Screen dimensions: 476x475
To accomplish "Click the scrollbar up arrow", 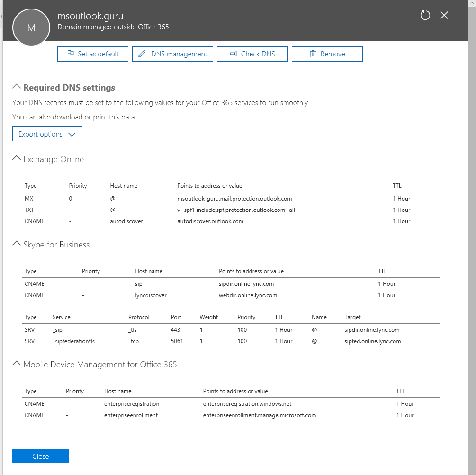I will coord(473,3).
